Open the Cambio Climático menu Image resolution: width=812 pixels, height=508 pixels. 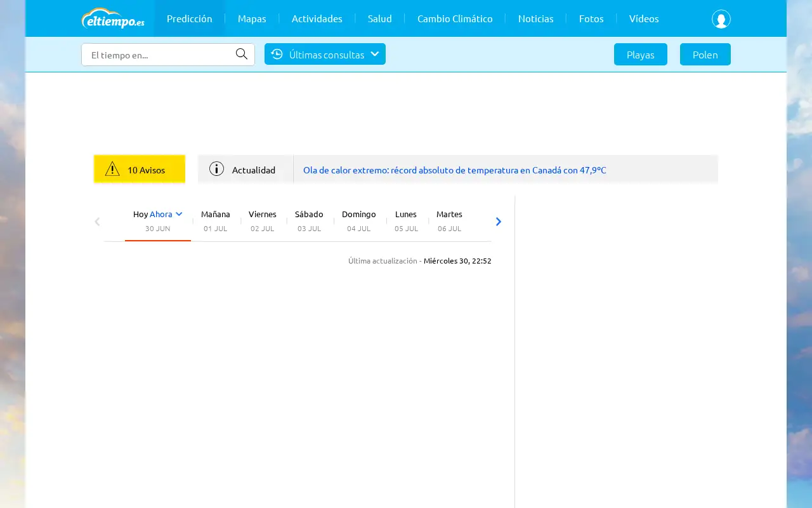tap(455, 18)
